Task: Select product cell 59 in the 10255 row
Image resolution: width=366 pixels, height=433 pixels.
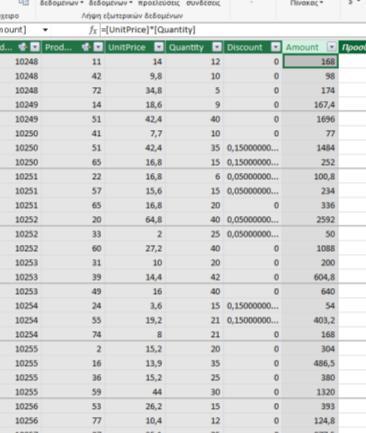Action: [x=73, y=392]
